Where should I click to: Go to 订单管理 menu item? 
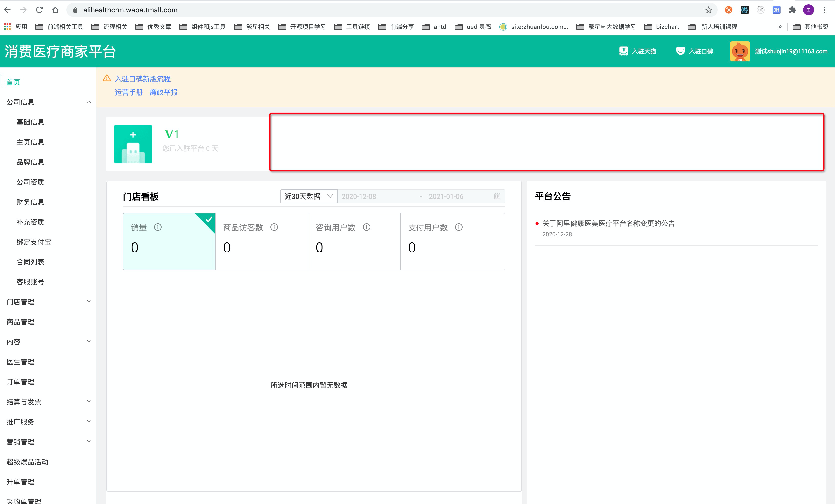pyautogui.click(x=21, y=382)
